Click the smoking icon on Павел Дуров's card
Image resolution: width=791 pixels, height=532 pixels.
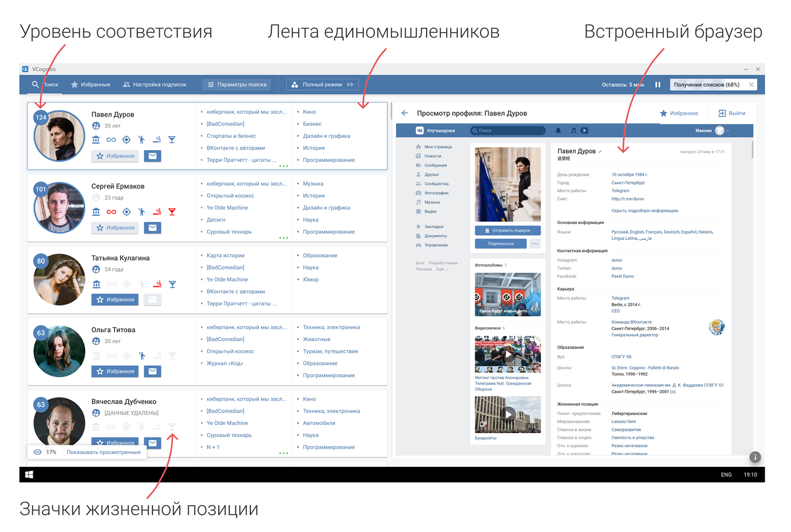(156, 139)
